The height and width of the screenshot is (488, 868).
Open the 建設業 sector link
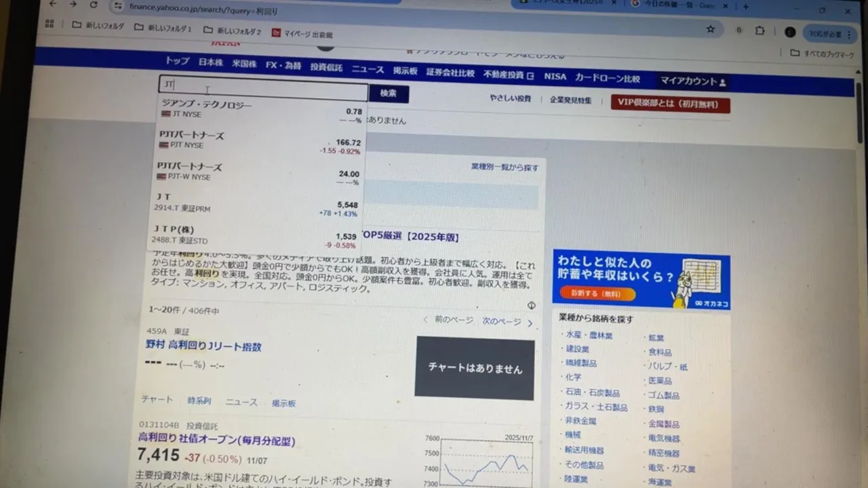pyautogui.click(x=577, y=349)
